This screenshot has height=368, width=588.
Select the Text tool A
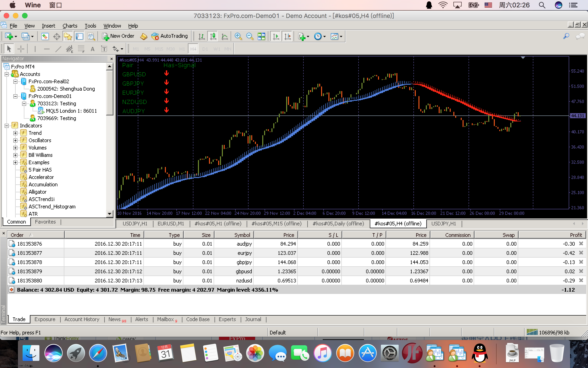93,49
